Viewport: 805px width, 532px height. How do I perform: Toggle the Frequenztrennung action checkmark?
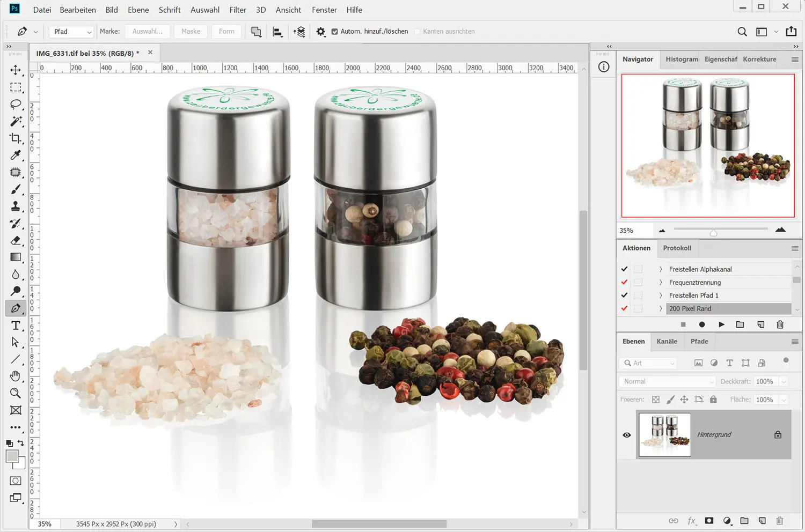point(624,282)
